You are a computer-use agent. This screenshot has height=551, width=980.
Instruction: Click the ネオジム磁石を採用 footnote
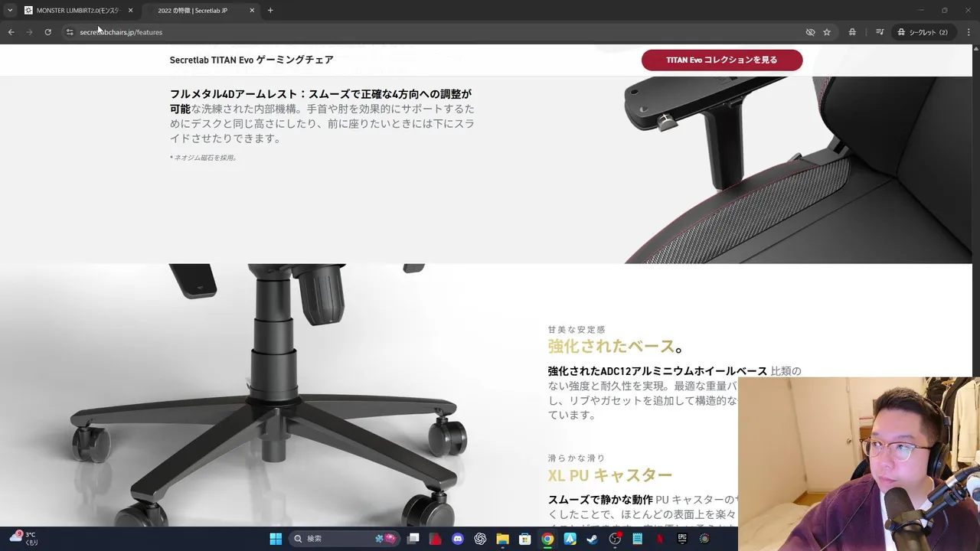(x=204, y=158)
